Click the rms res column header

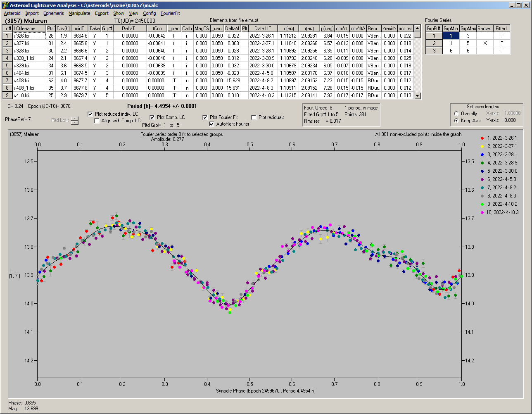(405, 29)
